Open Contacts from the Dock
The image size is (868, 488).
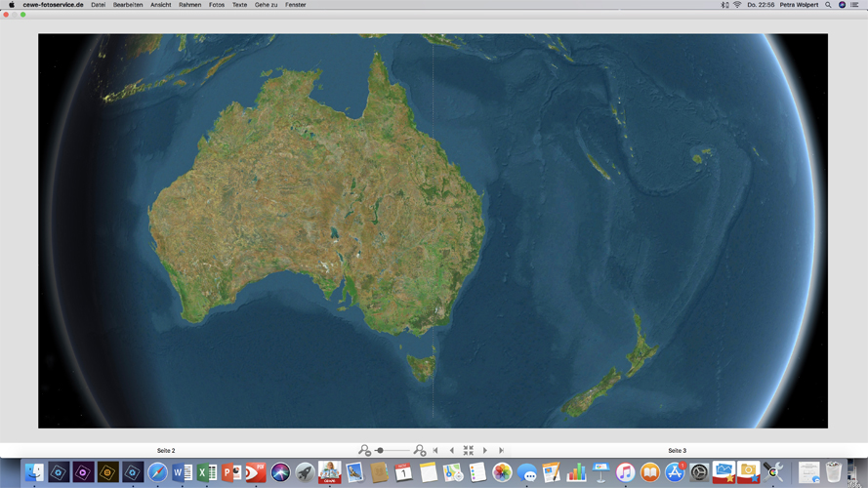point(379,472)
